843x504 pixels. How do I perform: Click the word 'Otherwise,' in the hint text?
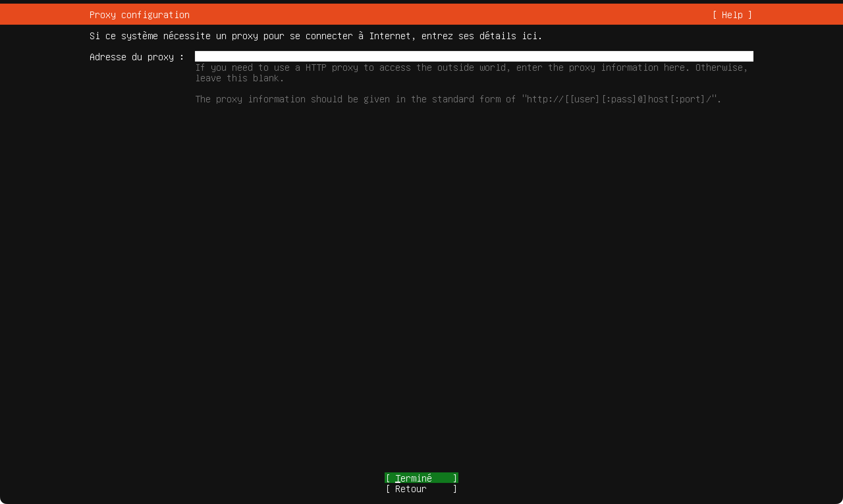[x=721, y=67]
